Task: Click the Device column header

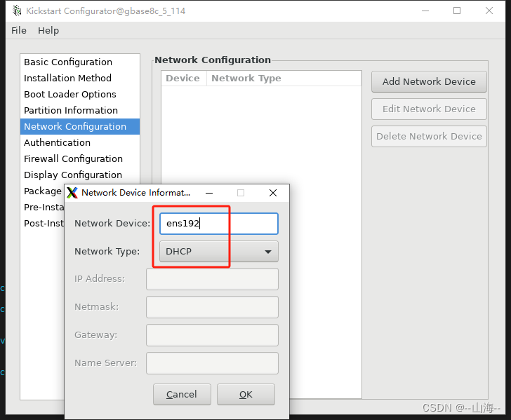Action: [x=183, y=78]
